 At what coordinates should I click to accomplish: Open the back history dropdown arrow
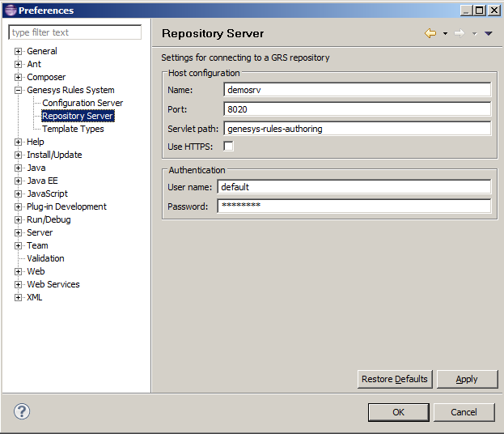(445, 33)
